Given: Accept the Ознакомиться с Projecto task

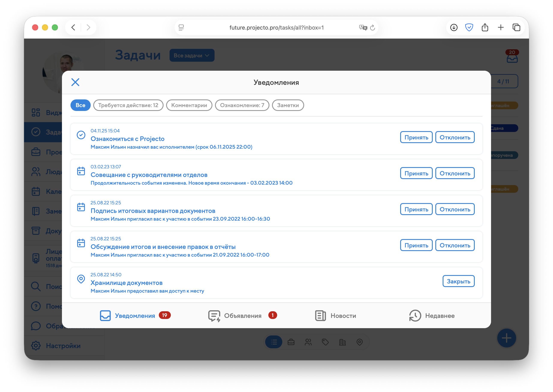Looking at the screenshot, I should pos(416,137).
